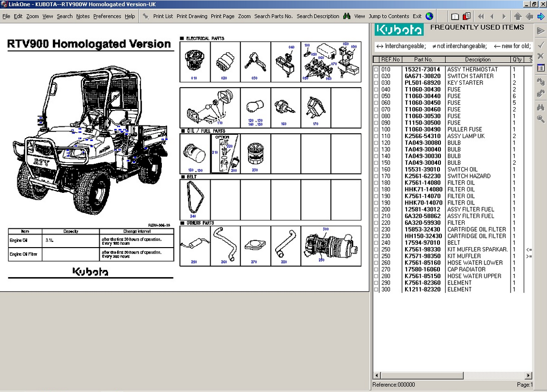Click Print Page button

coord(222,16)
